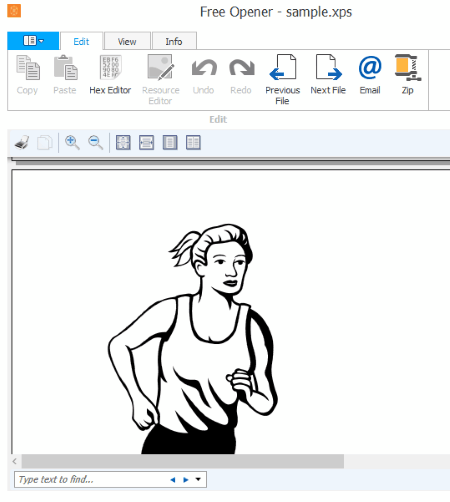
Task: Focus the 'Type text to find...' field
Action: (92, 480)
